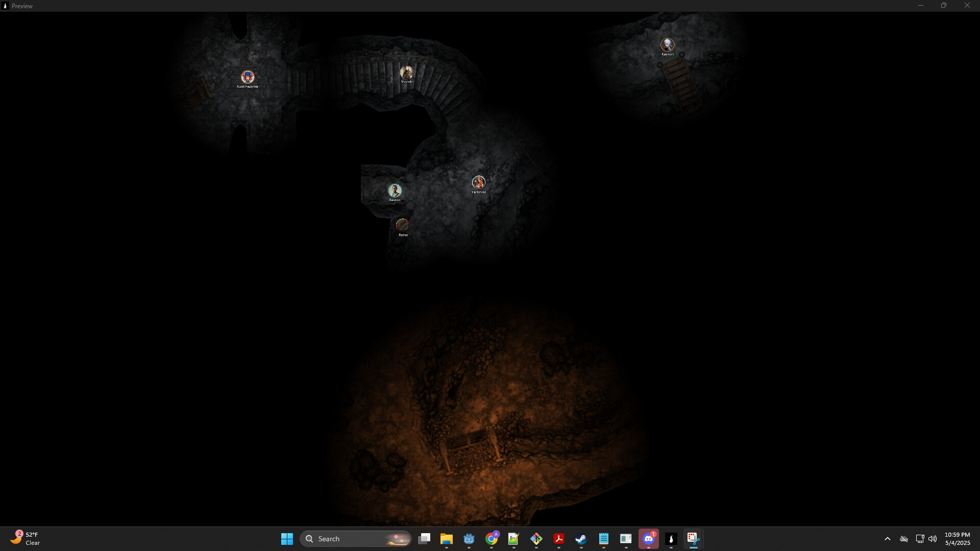The height and width of the screenshot is (551, 980).
Task: Select the Kaelion token near the ladder
Action: [668, 45]
